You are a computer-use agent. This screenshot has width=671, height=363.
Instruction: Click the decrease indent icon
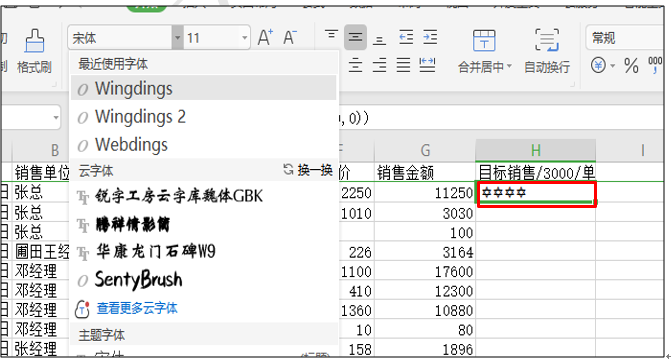click(x=406, y=37)
